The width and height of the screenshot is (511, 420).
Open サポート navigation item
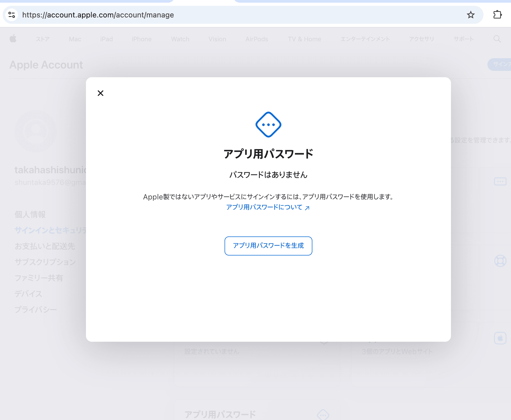[x=463, y=39]
